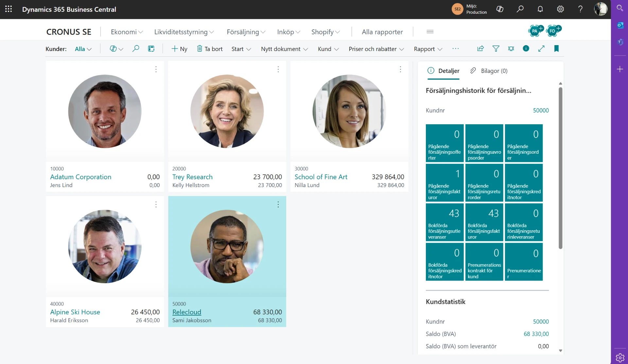Screen dimensions: 628x364
Task: Toggle the FactBox info pane icon
Action: click(526, 48)
